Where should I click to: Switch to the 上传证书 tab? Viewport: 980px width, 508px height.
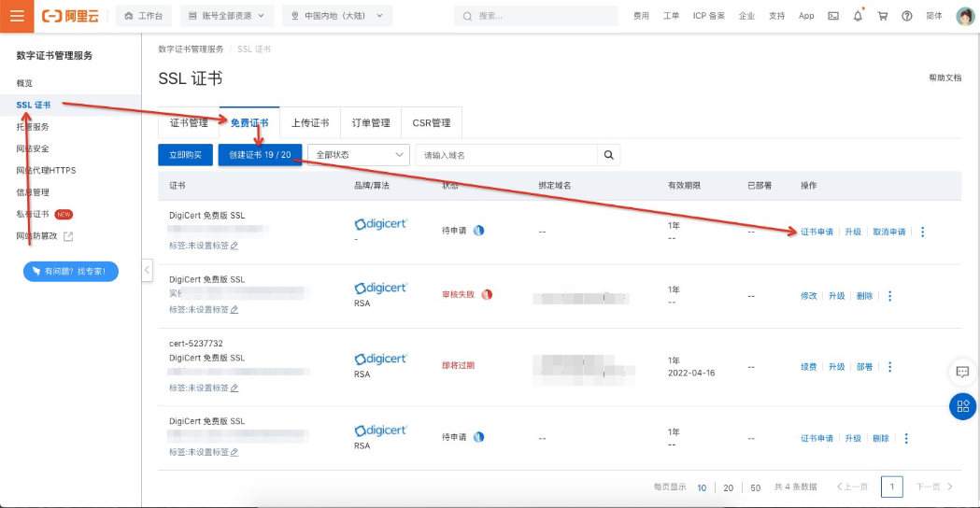click(310, 123)
